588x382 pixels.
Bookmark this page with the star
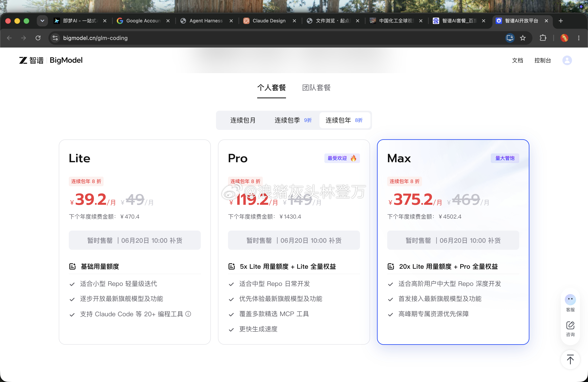coord(523,38)
